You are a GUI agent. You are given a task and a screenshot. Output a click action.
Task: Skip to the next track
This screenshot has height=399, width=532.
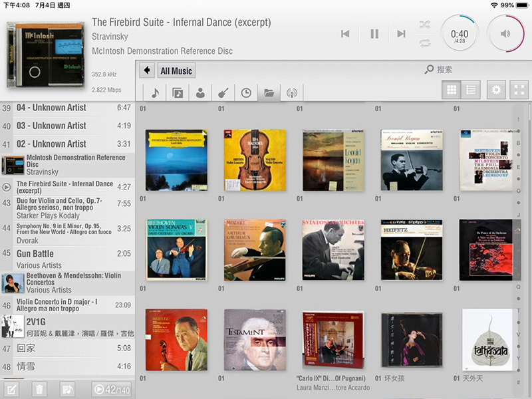tap(402, 34)
